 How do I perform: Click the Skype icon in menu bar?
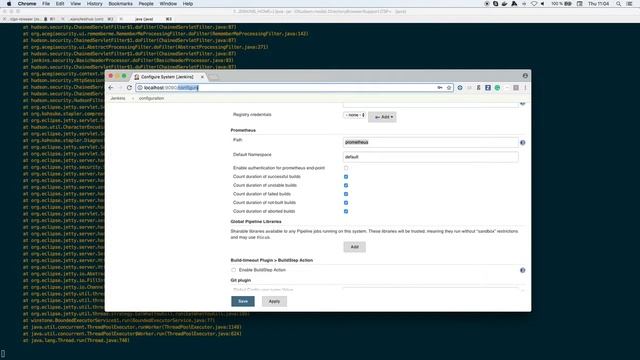[x=496, y=4]
